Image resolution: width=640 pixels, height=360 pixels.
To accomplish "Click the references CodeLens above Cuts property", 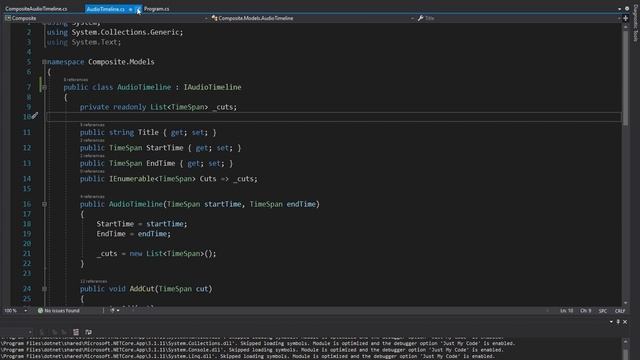I will tap(92, 171).
